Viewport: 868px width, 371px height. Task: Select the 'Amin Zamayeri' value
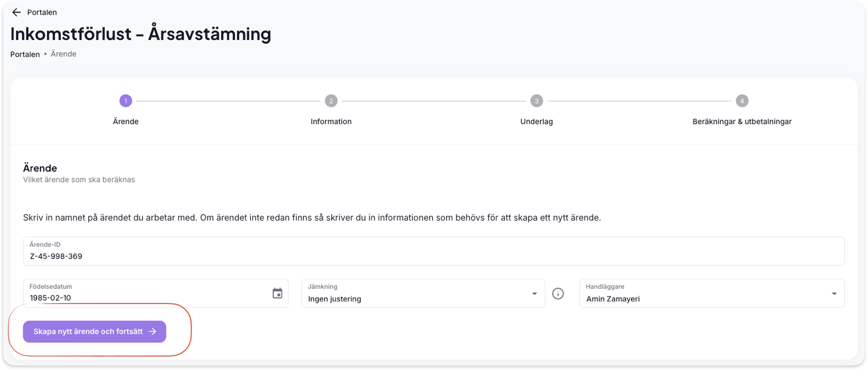(613, 299)
